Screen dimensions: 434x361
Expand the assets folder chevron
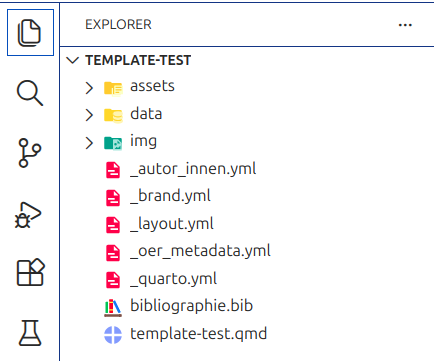coord(89,88)
